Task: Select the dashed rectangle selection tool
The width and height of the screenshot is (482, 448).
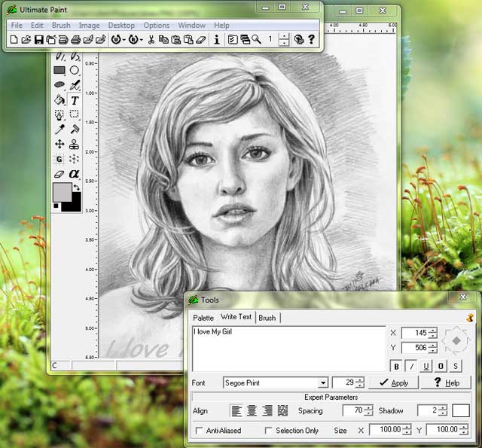Action: pos(75,114)
